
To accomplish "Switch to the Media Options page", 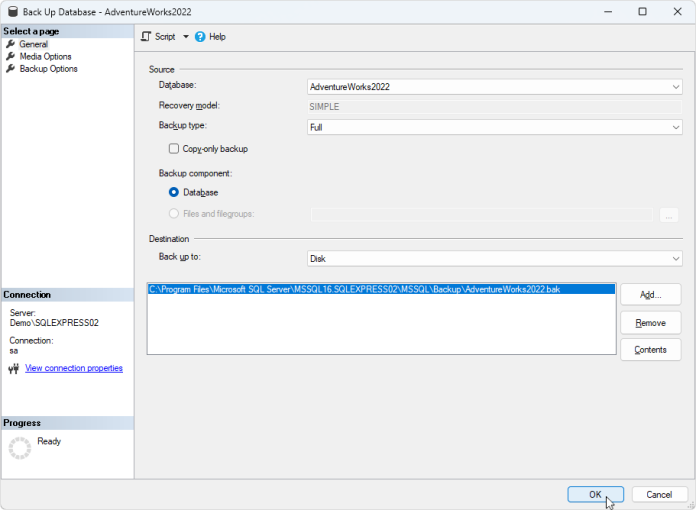I will tap(45, 56).
